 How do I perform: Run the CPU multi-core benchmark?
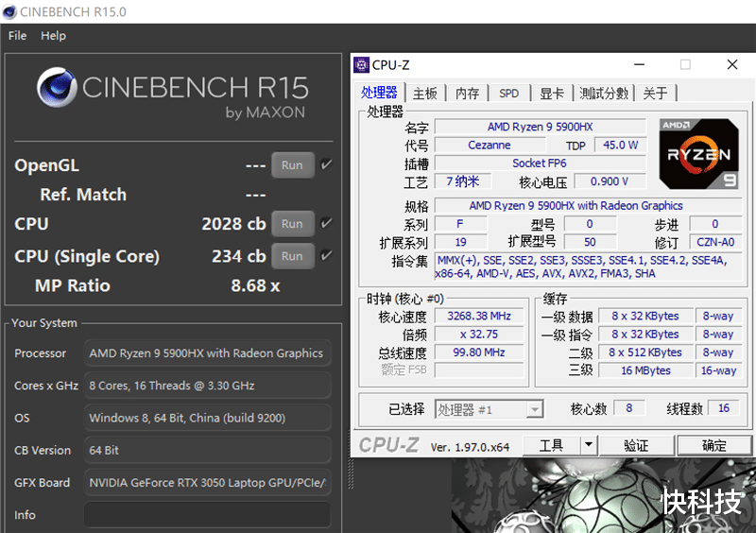[x=292, y=224]
